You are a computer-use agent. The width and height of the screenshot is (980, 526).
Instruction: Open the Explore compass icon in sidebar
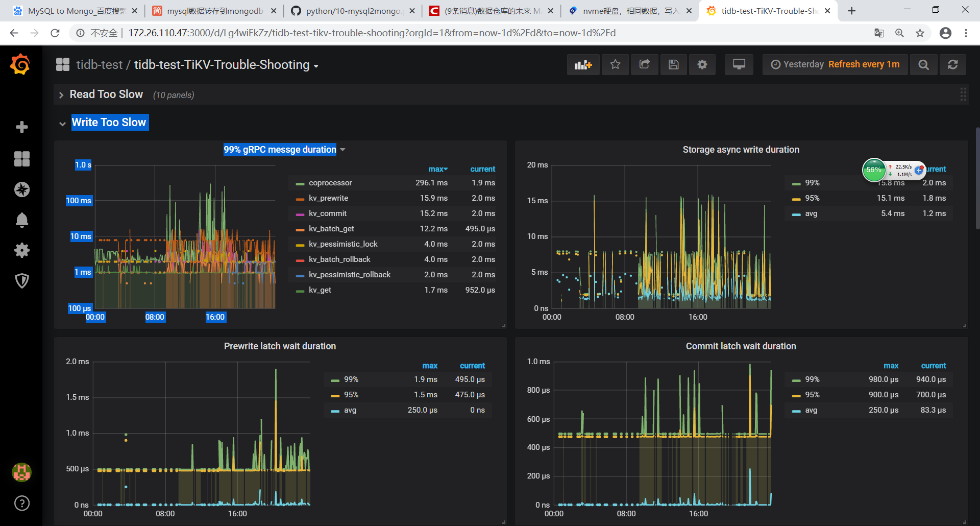coord(21,189)
